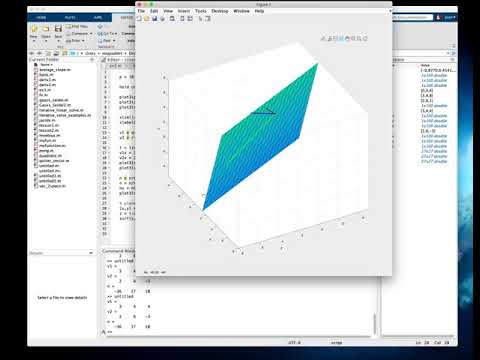Image resolution: width=480 pixels, height=360 pixels.
Task: Select deriv2.m in Current Folder
Action: point(47,85)
